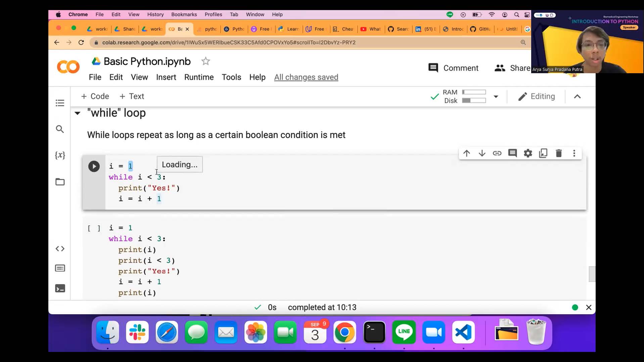This screenshot has height=362, width=644.
Task: Open the table of contents sidebar icon
Action: pos(60,103)
